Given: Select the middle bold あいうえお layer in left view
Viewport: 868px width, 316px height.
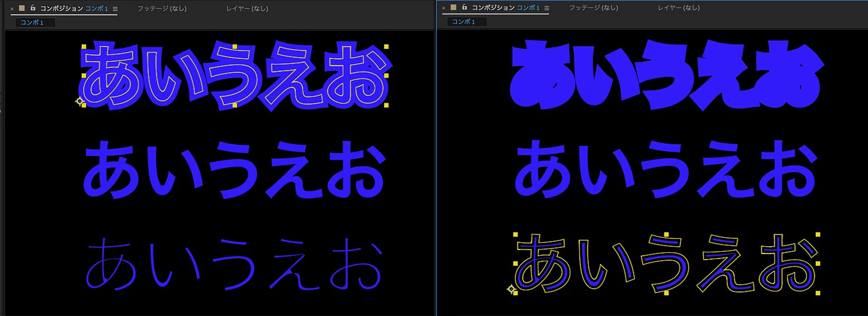Looking at the screenshot, I should [235, 170].
